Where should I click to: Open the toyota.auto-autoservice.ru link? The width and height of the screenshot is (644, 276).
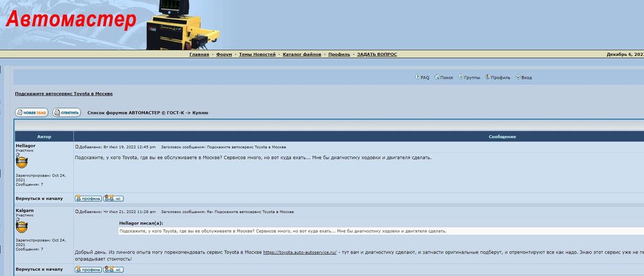tap(300, 252)
